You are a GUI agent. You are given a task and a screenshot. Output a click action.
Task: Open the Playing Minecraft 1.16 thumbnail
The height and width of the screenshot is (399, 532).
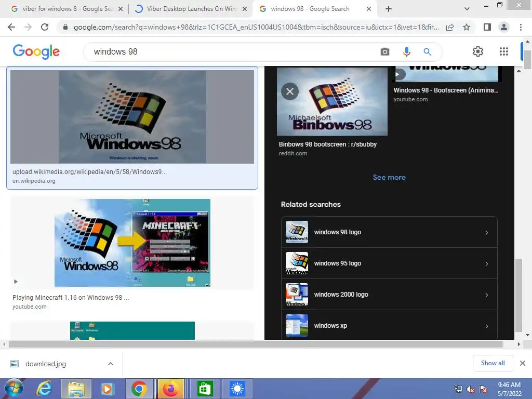point(132,243)
